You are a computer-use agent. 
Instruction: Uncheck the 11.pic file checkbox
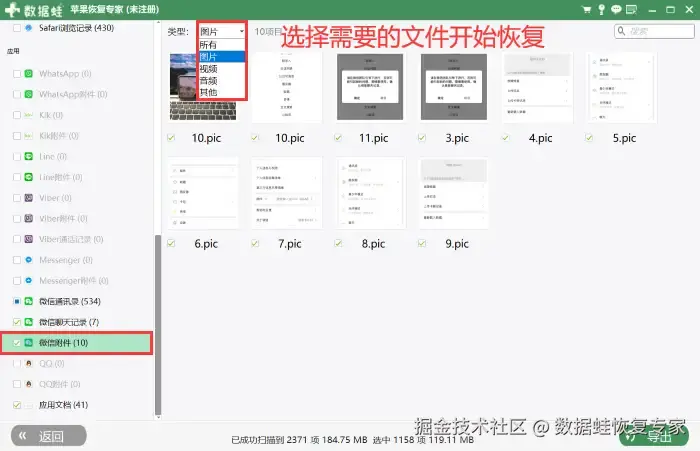pos(338,138)
